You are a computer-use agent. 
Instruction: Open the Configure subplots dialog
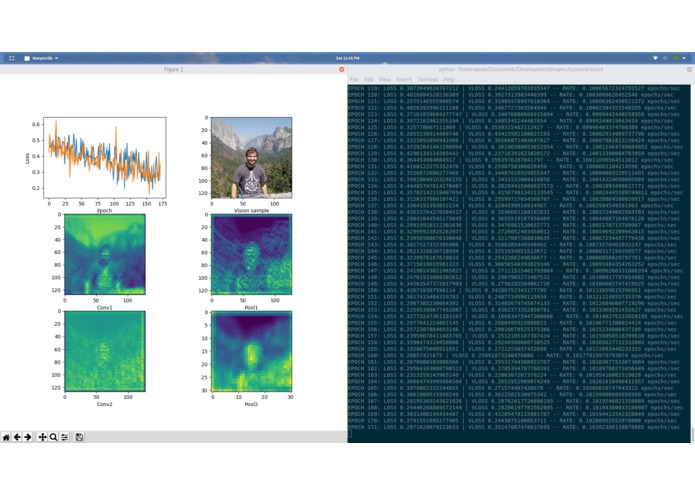coord(65,437)
